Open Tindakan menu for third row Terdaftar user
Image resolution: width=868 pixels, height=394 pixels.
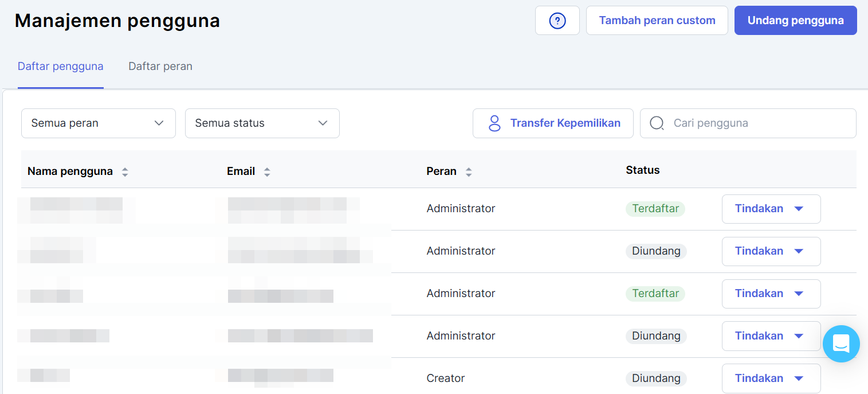[771, 294]
